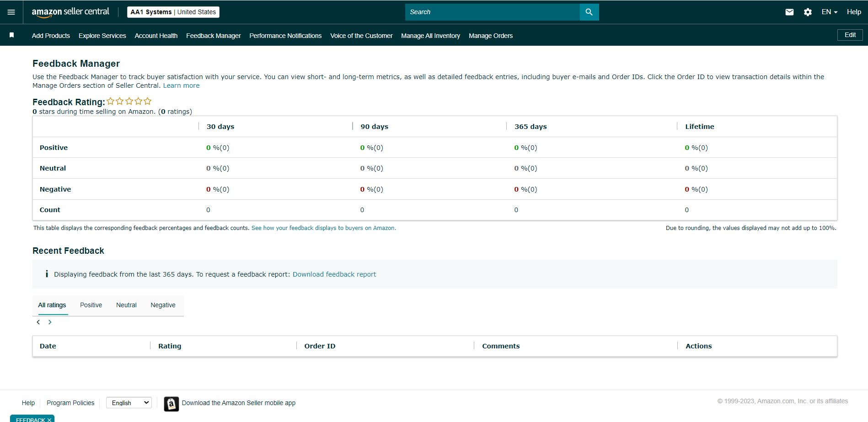This screenshot has height=422, width=868.
Task: Click the Rating column header
Action: [x=170, y=346]
